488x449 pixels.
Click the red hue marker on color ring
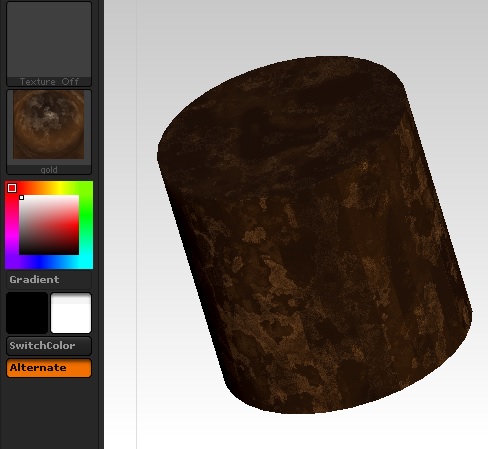[12, 188]
